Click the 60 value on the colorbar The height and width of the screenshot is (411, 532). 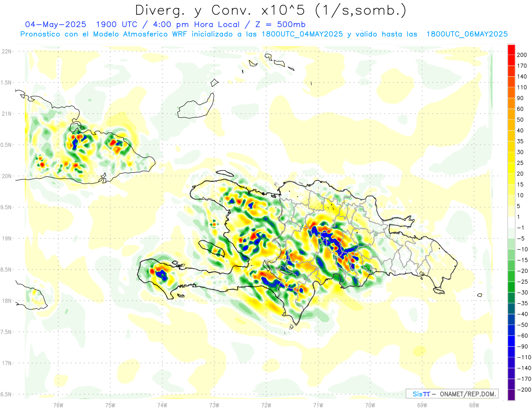tap(520, 109)
